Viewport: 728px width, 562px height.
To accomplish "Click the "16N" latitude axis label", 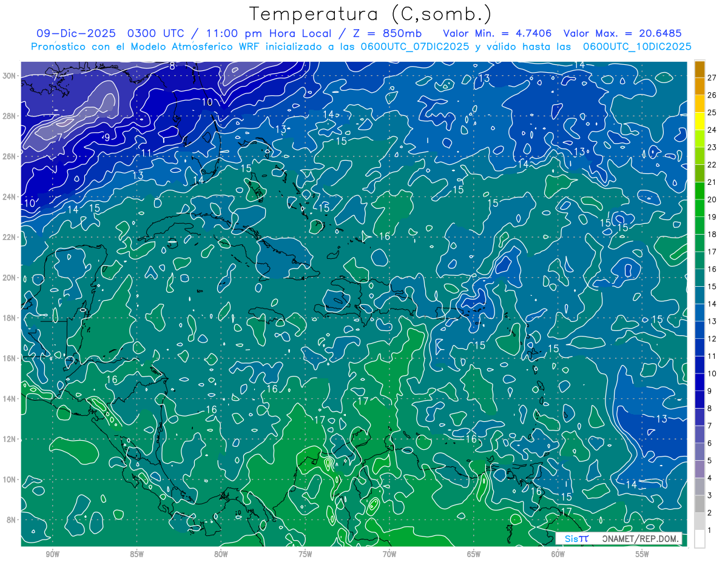I will tap(10, 358).
